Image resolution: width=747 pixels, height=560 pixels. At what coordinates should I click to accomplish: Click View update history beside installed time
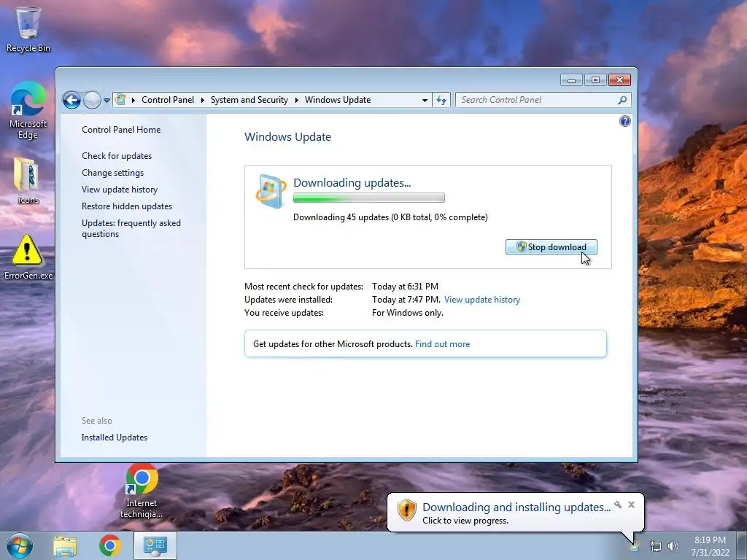click(482, 300)
